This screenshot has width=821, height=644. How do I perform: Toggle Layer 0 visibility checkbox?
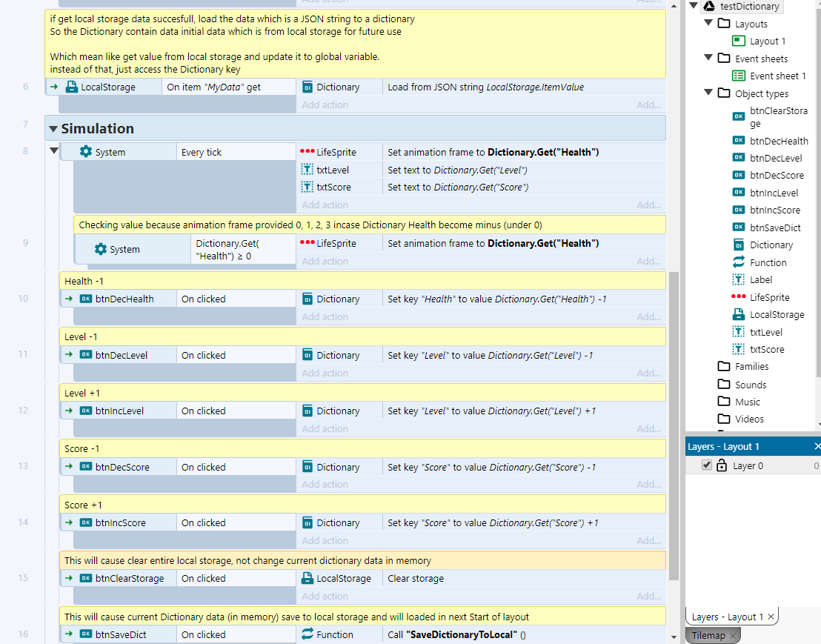click(x=707, y=465)
